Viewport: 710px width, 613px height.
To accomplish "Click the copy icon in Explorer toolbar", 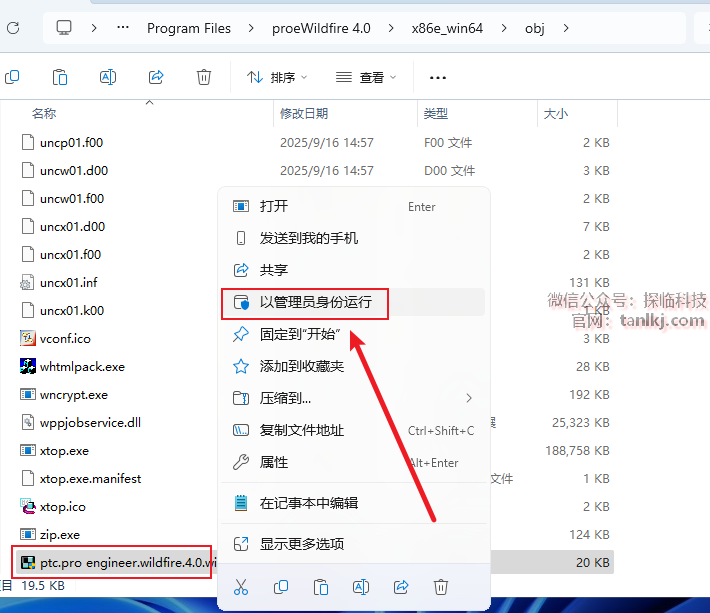I will coord(12,77).
